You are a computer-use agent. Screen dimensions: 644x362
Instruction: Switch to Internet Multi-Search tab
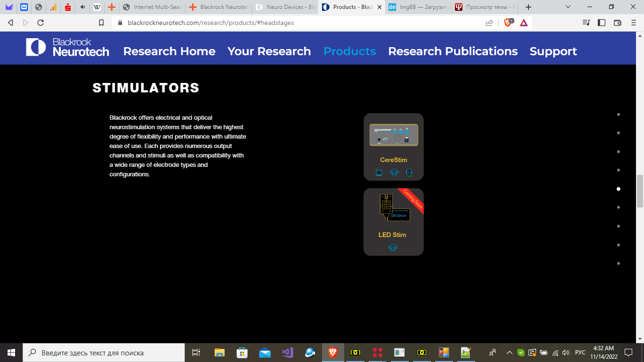click(152, 7)
